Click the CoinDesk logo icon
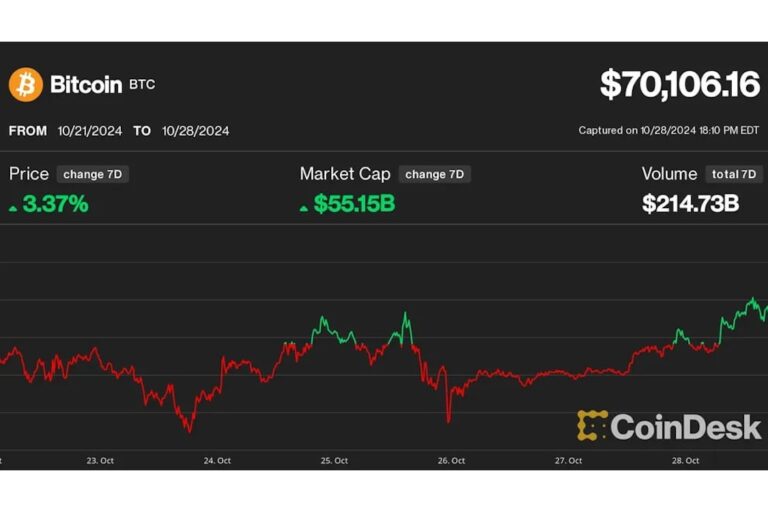This screenshot has height=512, width=768. point(592,426)
